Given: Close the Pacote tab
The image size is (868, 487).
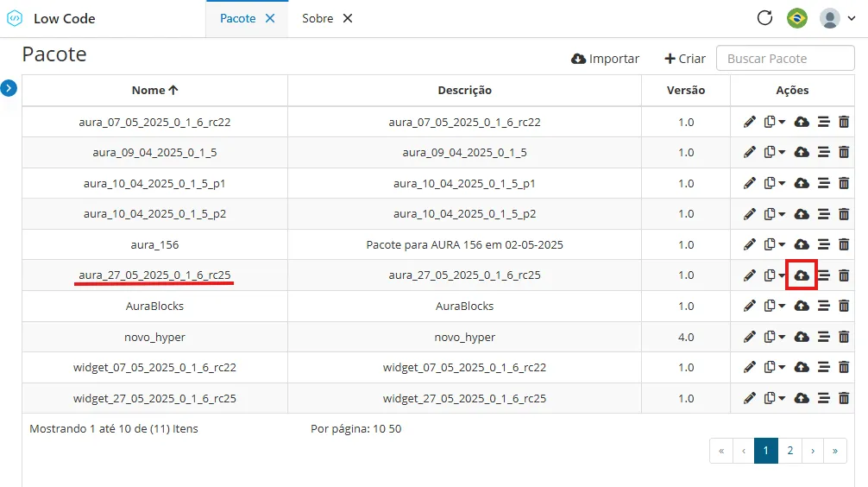Looking at the screenshot, I should point(270,18).
